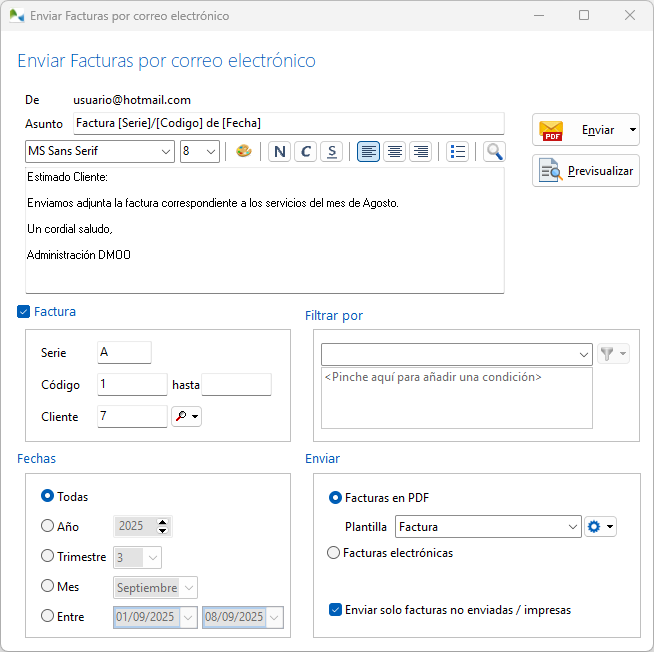The width and height of the screenshot is (654, 652).
Task: Click the magnifier search icon in toolbar
Action: pyautogui.click(x=494, y=152)
